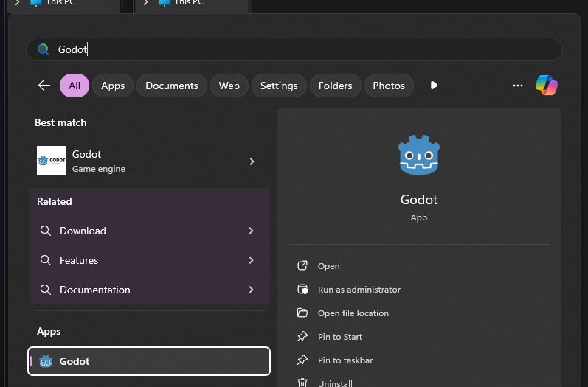This screenshot has width=588, height=387.
Task: Click the small Godot icon in Apps list
Action: (x=46, y=361)
